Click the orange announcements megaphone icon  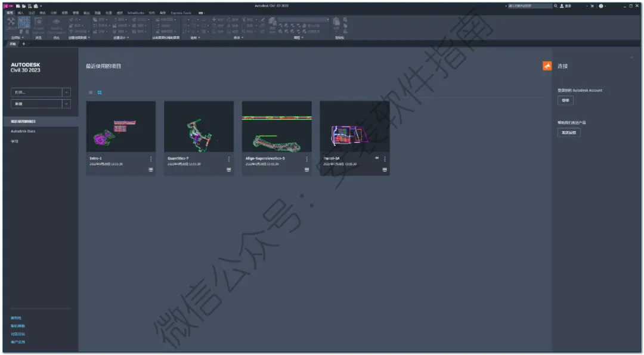click(547, 66)
